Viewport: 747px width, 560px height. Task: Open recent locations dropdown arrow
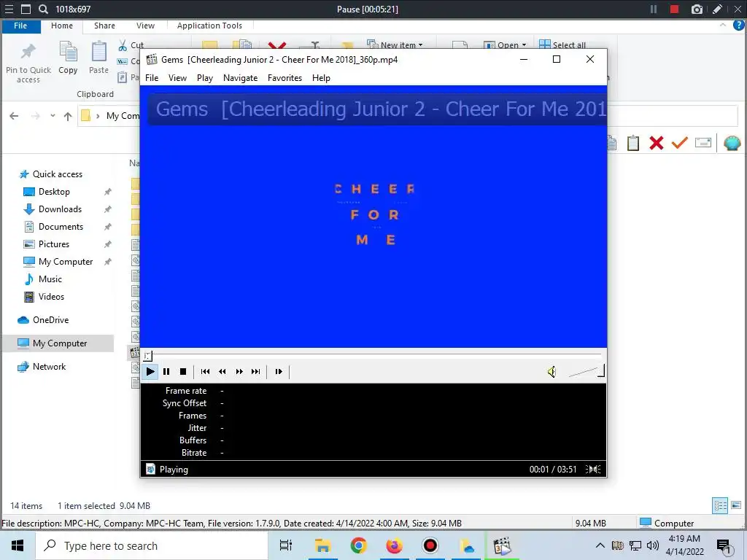(x=53, y=116)
